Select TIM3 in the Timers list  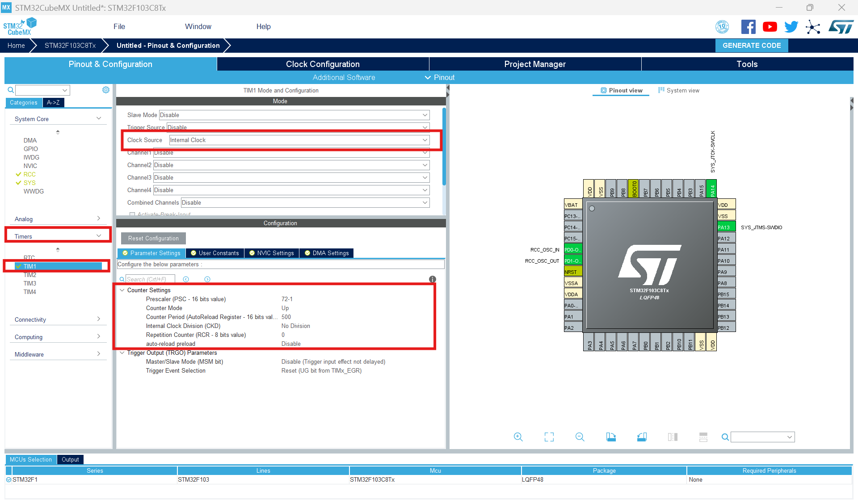click(30, 283)
